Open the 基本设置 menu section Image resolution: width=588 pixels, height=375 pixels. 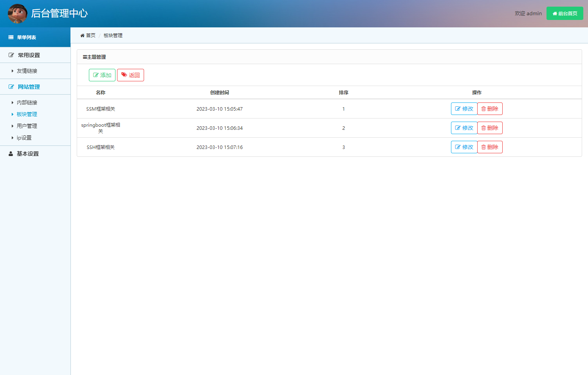click(x=35, y=154)
